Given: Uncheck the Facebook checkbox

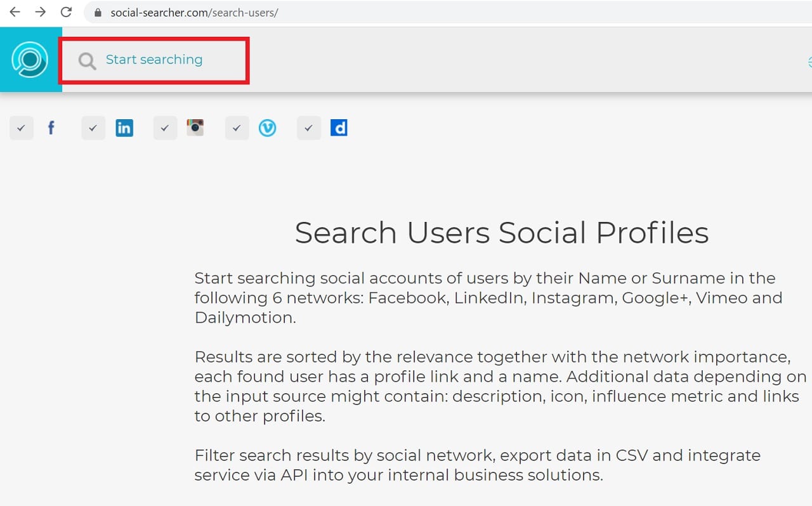Looking at the screenshot, I should [x=22, y=128].
